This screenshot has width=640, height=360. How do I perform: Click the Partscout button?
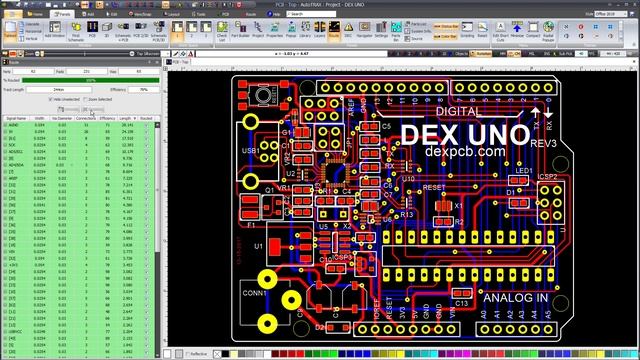[x=416, y=24]
